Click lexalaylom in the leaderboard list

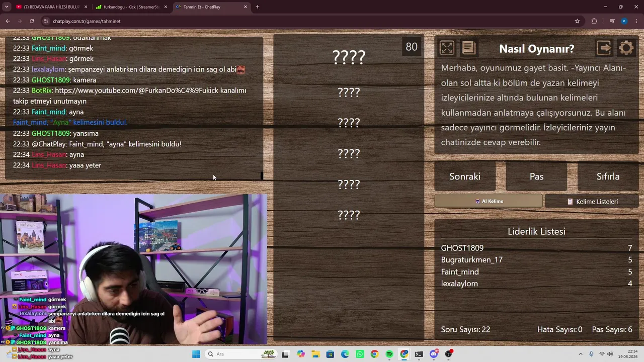[x=459, y=284]
